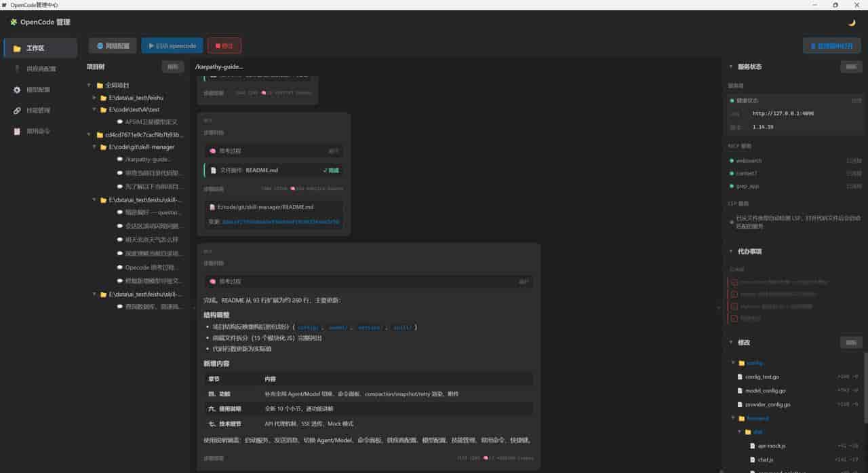Open config_test.go in the changes list
This screenshot has width=868, height=473.
[x=762, y=377]
